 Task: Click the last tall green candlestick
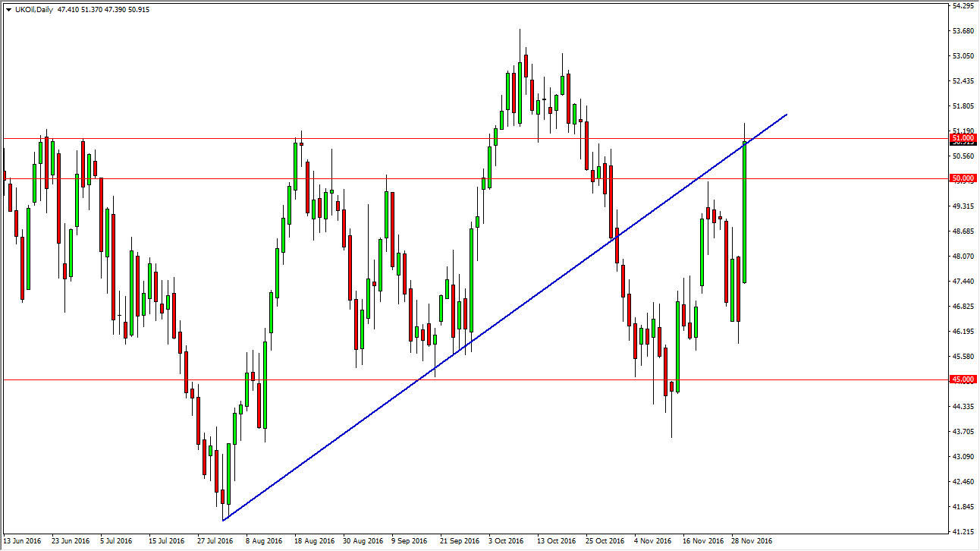pos(745,213)
